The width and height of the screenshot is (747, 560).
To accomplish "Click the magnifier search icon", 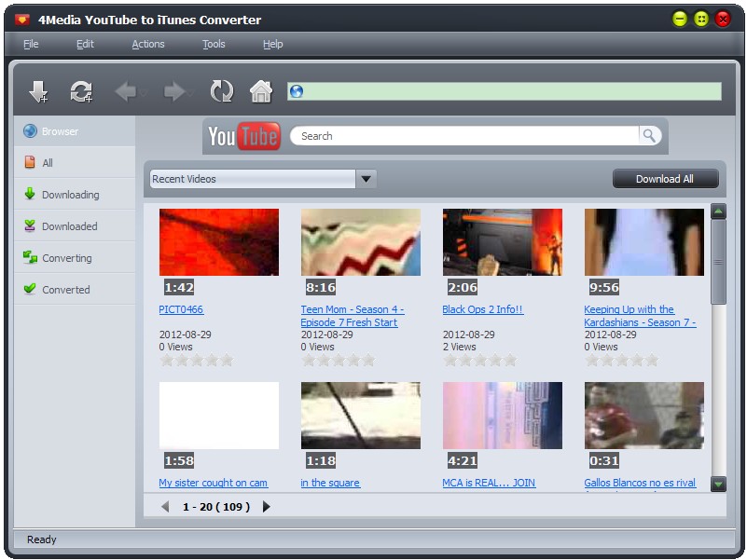I will [x=649, y=136].
